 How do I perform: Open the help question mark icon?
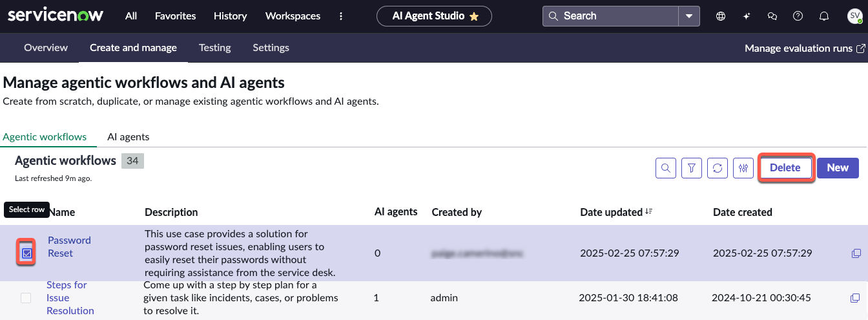click(x=798, y=16)
